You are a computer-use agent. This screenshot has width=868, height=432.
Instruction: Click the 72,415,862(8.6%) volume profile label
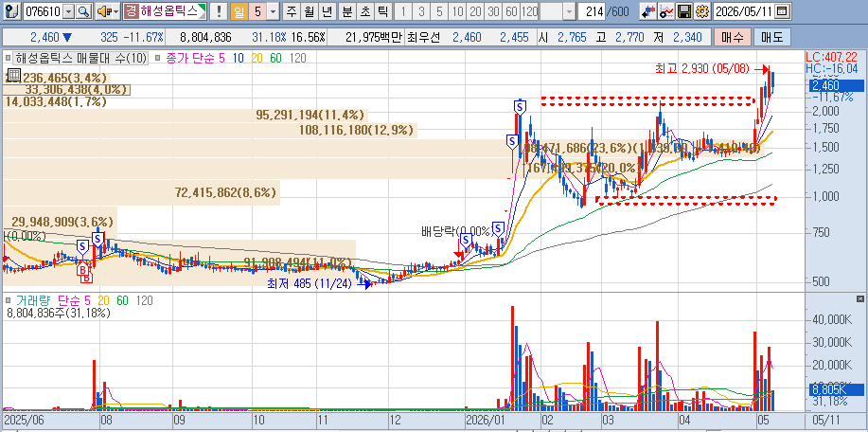pos(225,192)
